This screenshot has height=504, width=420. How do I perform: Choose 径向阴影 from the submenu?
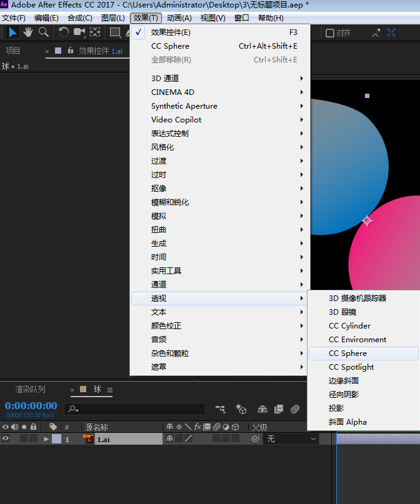tap(363, 394)
